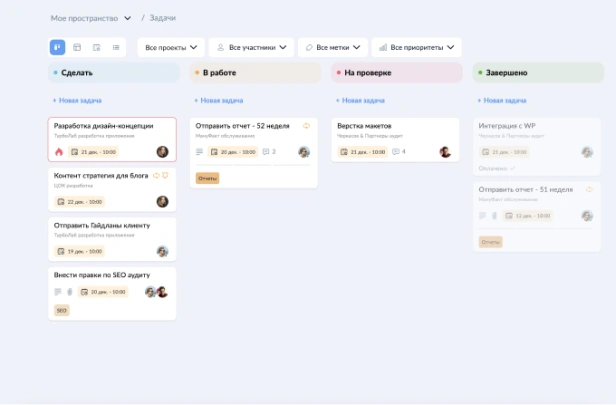Image resolution: width=616 pixels, height=405 pixels.
Task: Open the Все проекты filter dropdown
Action: (170, 47)
